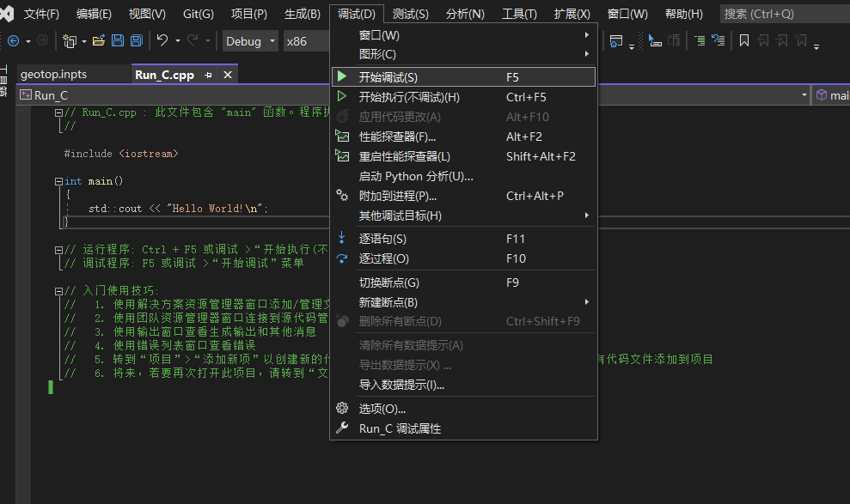Close the Run_C.cpp tab

(x=228, y=75)
